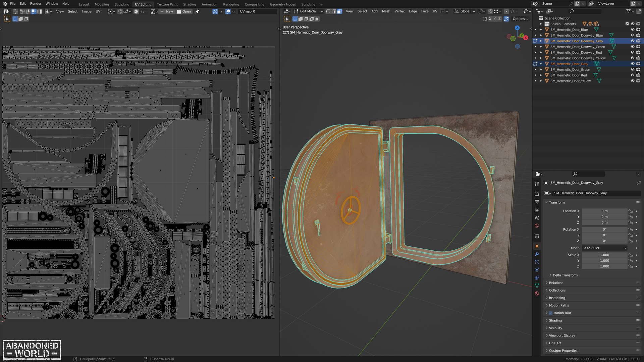Open the World properties tab icon
The height and width of the screenshot is (362, 644).
[537, 226]
